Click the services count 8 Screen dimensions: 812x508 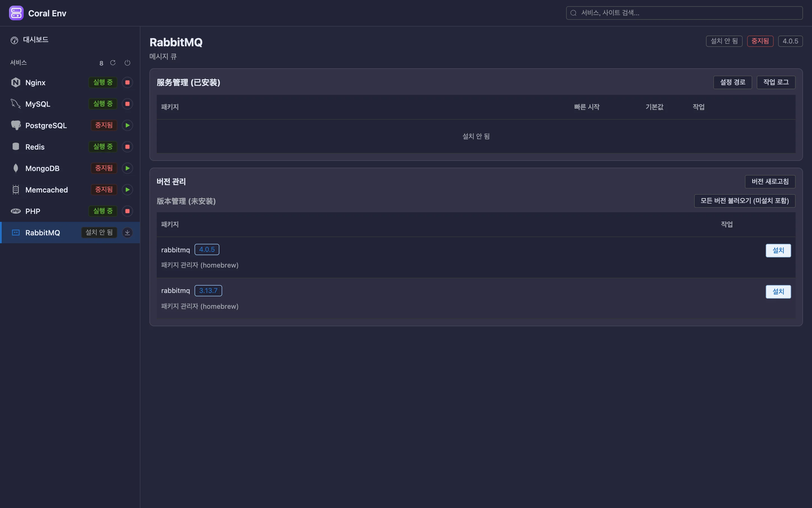101,63
